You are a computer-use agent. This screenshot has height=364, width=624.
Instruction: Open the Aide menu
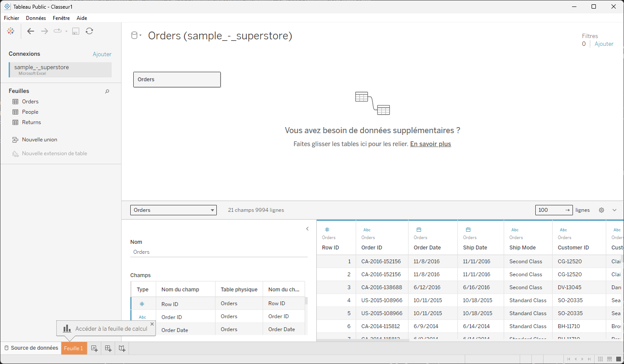coord(82,18)
